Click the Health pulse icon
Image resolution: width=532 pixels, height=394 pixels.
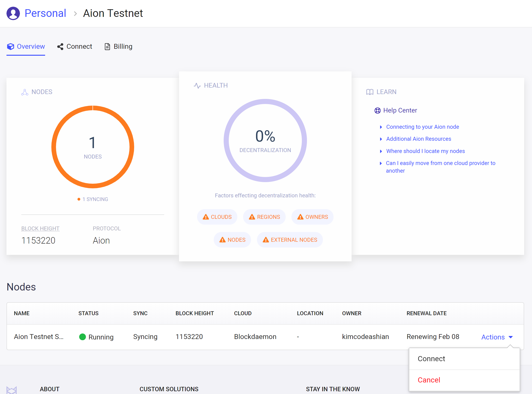(197, 86)
